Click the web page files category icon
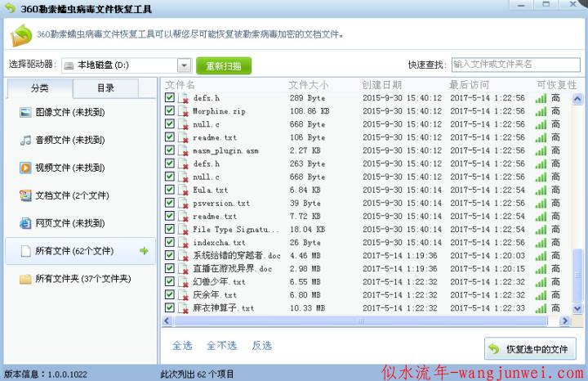The image size is (588, 381). [x=25, y=223]
